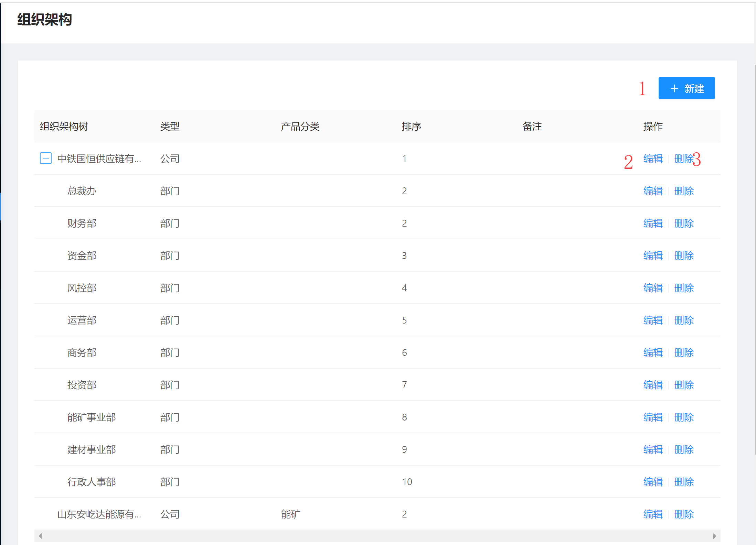Edit the 运营部 department entry
Image resolution: width=756 pixels, height=545 pixels.
point(653,320)
